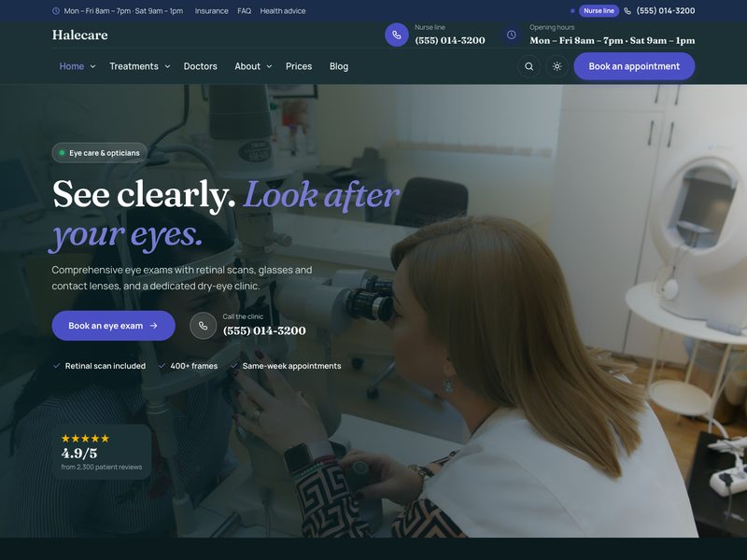The width and height of the screenshot is (747, 560).
Task: Click the 'See clearly.' headline text
Action: pos(144,194)
